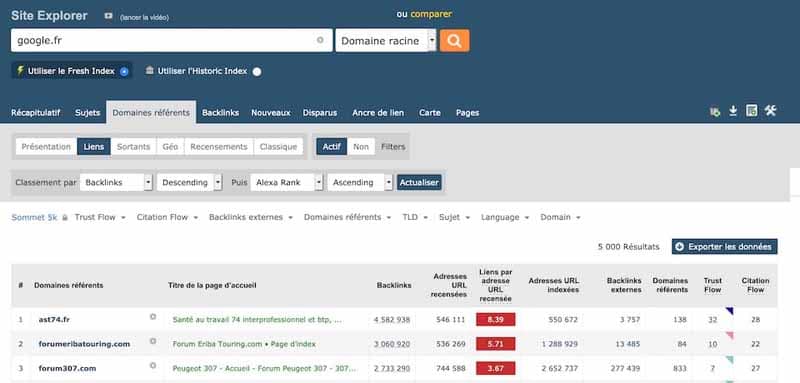Expand the Language filter
The height and width of the screenshot is (383, 800).
pyautogui.click(x=505, y=217)
